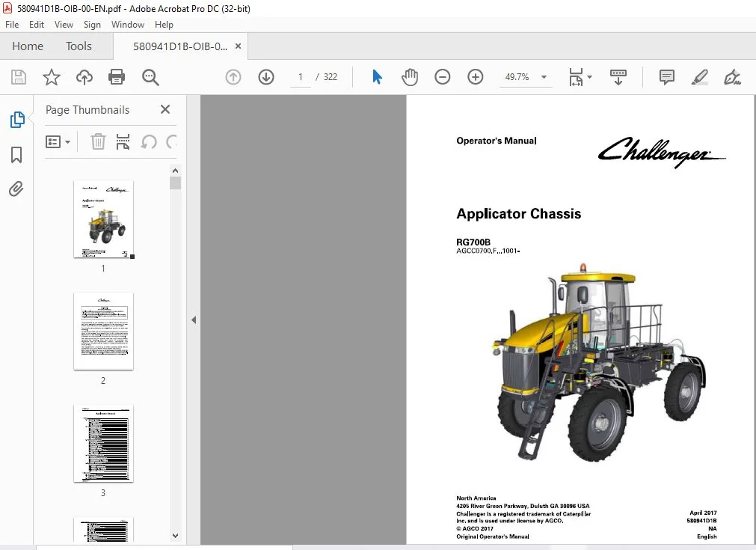Open the Bookmarks sidebar icon
Screen dimensions: 756x550
pyautogui.click(x=16, y=155)
